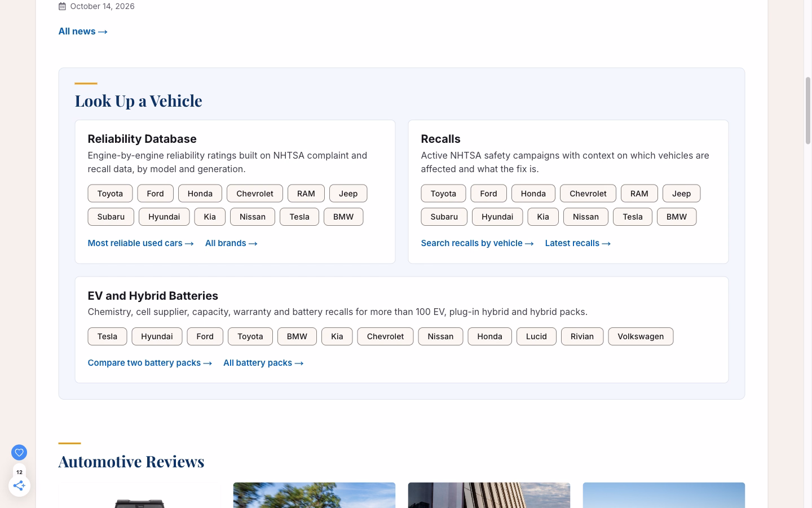Screen dimensions: 812x508
Task: Select Toyota in the Recalls card
Action: click(x=443, y=194)
